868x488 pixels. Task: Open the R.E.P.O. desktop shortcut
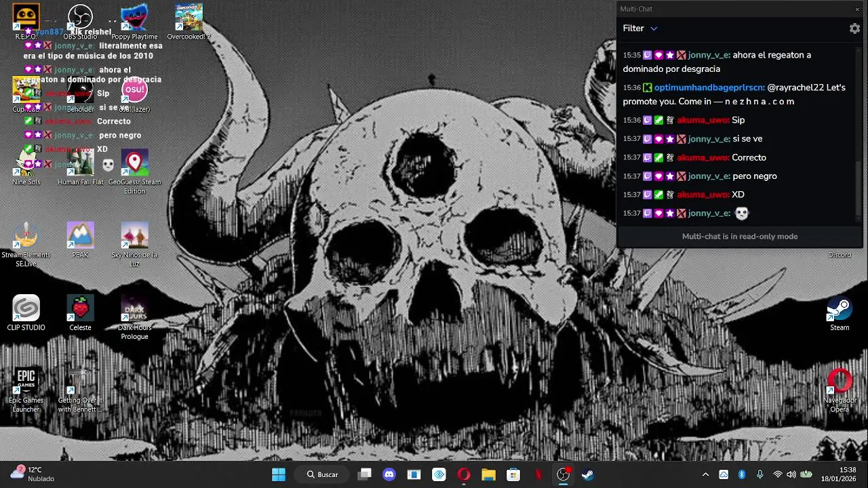pos(26,21)
